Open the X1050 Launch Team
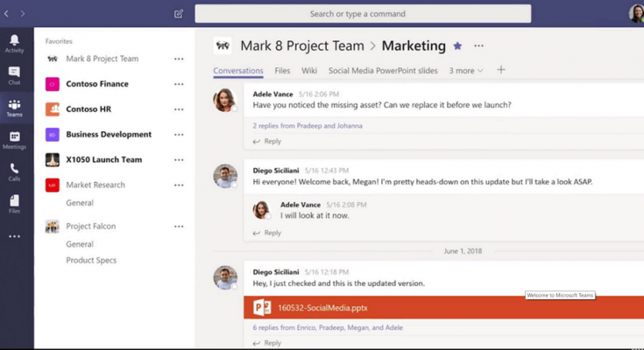644x350 pixels. (x=103, y=160)
